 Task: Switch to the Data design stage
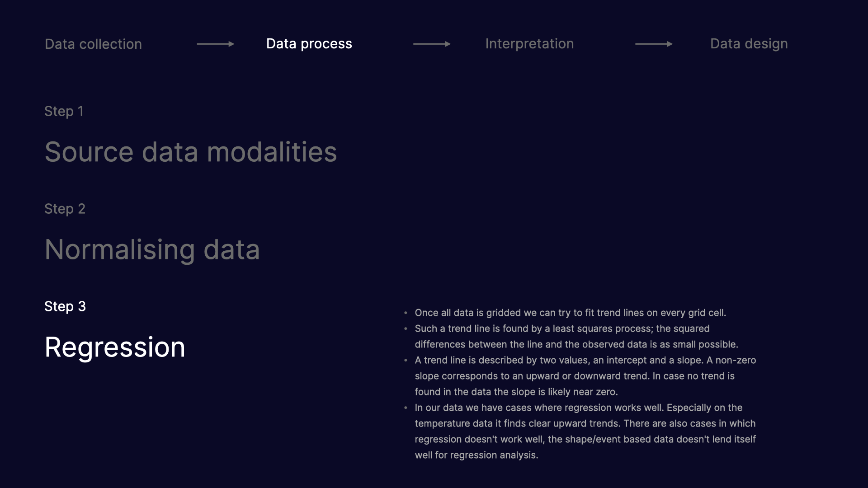click(749, 44)
